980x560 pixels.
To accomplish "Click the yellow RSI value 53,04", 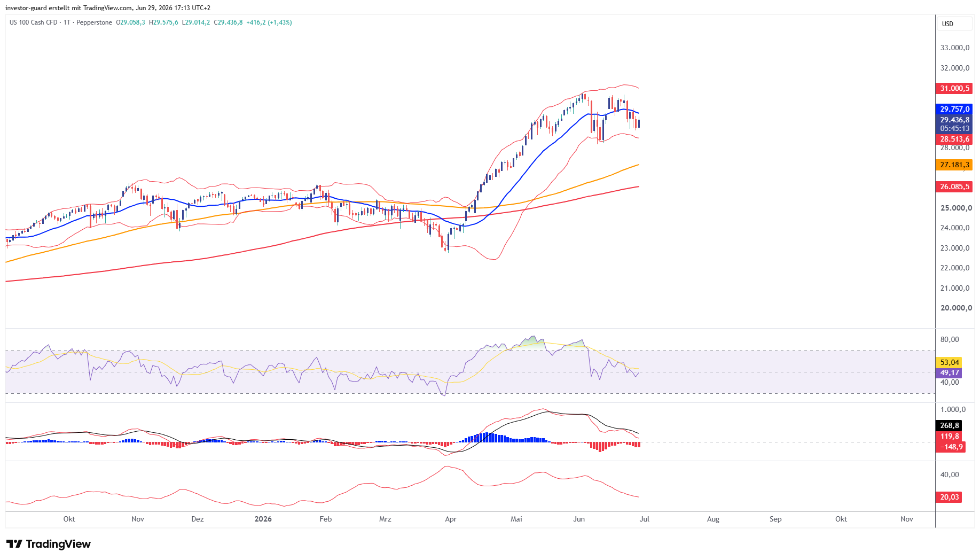I will click(x=949, y=362).
